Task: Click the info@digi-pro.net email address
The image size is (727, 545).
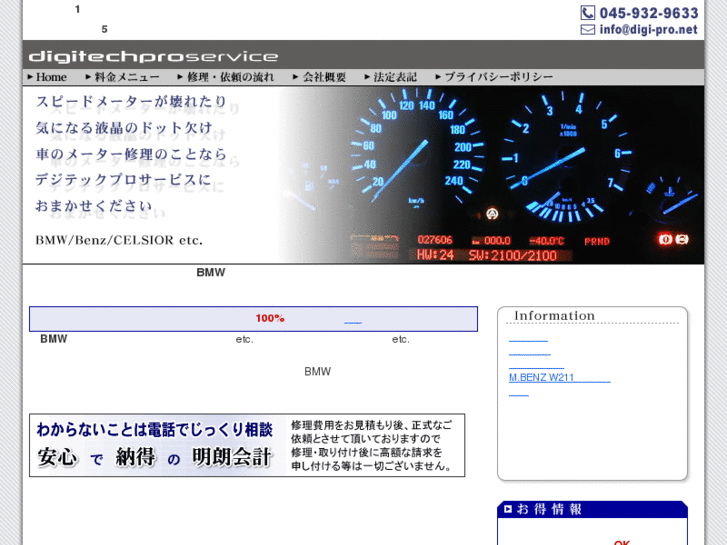Action: pyautogui.click(x=648, y=30)
